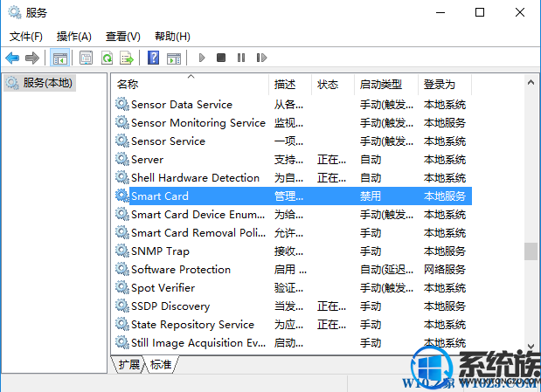Image resolution: width=541 pixels, height=392 pixels.
Task: Toggle the show/hide console tree icon
Action: 59,58
